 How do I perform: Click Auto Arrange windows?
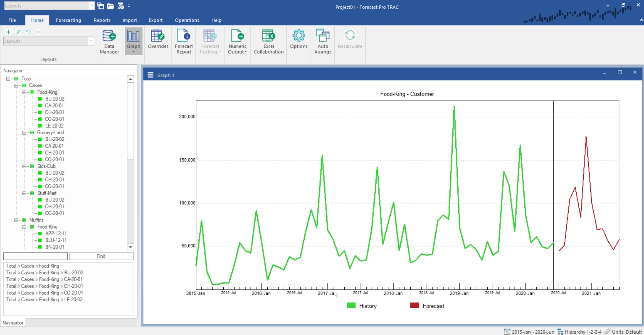tap(323, 42)
